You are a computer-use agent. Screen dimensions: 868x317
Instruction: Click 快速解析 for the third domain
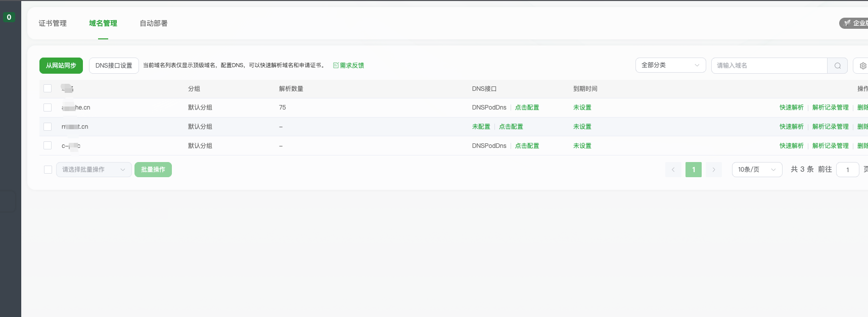pos(792,146)
